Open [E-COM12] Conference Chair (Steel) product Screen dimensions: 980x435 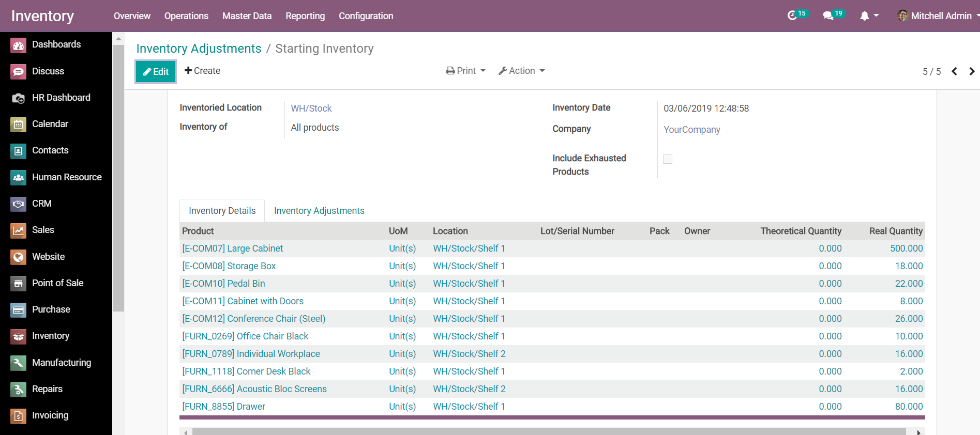tap(253, 319)
